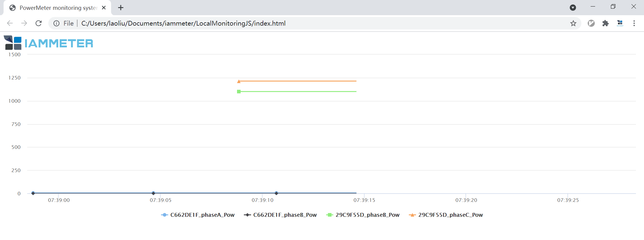Open the profile dropdown in title bar
Viewport: 644px width, 240px height.
click(x=573, y=8)
